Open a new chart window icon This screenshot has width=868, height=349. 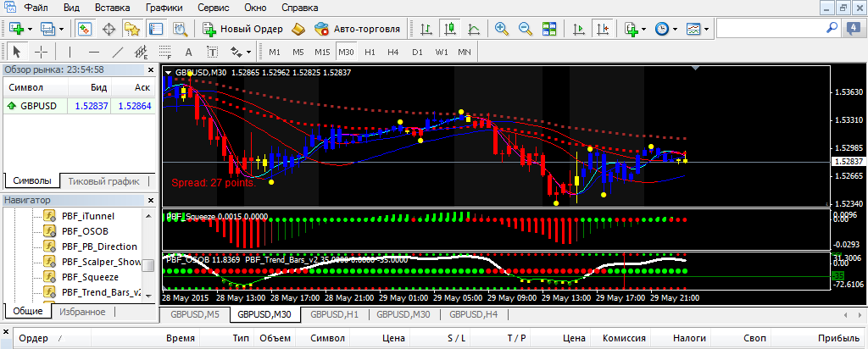(16, 28)
